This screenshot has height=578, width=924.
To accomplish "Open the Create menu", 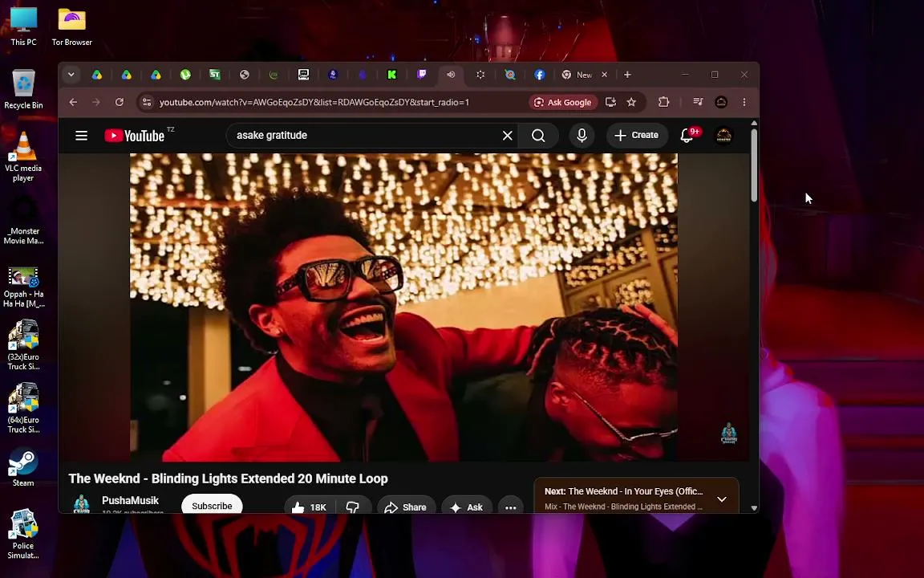I will click(x=636, y=135).
